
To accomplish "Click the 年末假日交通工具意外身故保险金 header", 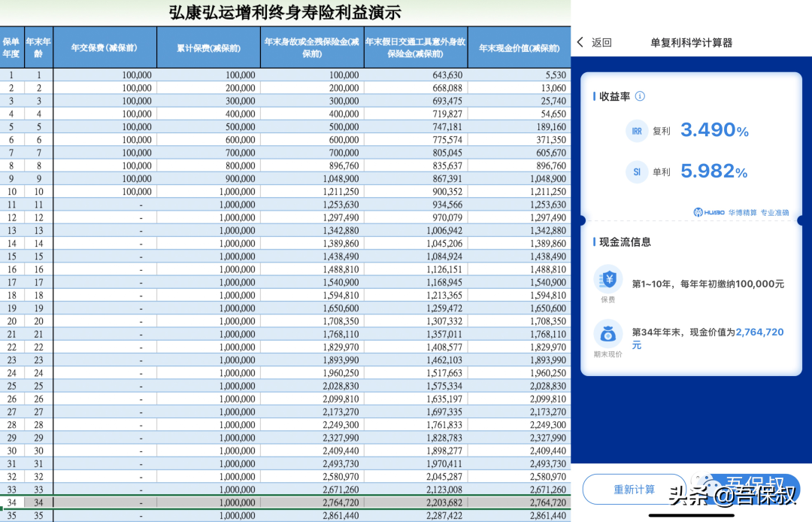I will (x=415, y=47).
